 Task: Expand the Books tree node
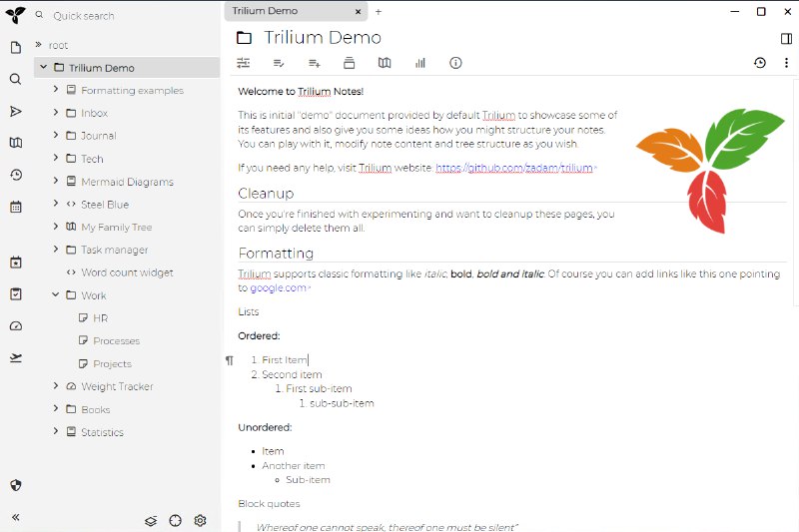(56, 408)
